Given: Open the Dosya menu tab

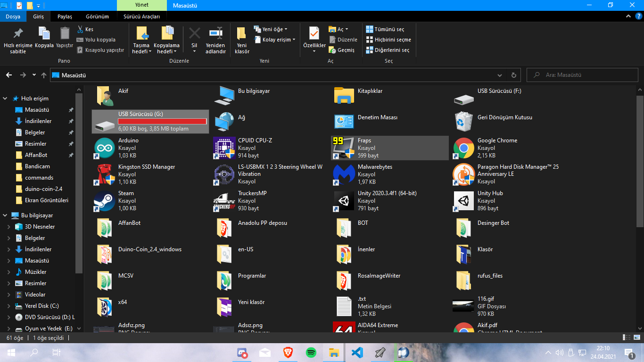Looking at the screenshot, I should (x=13, y=16).
